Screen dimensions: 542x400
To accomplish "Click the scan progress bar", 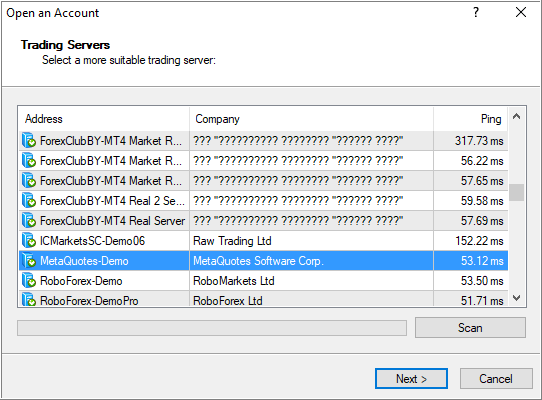I will pos(212,328).
